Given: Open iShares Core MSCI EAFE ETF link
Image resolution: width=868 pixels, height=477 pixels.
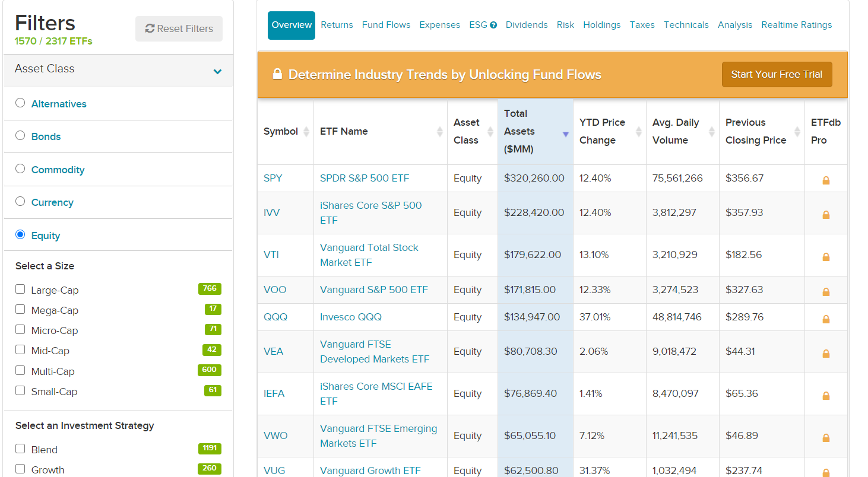Looking at the screenshot, I should [x=376, y=393].
